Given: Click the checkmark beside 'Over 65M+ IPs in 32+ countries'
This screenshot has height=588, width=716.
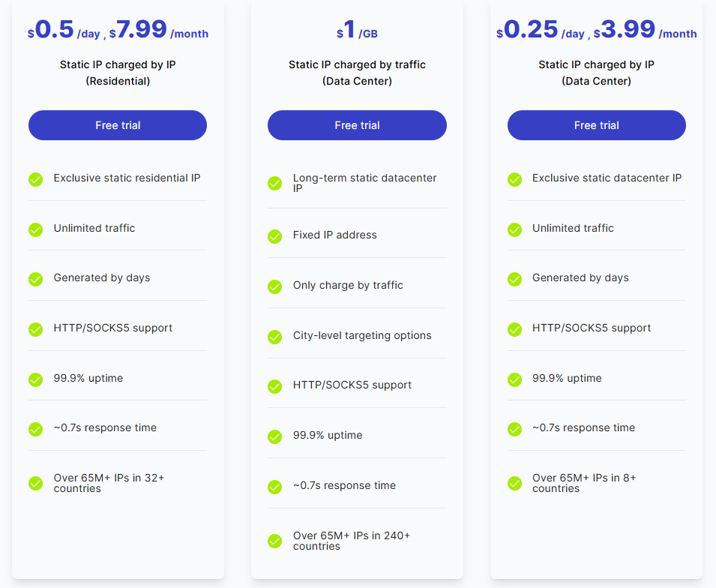Looking at the screenshot, I should [36, 484].
